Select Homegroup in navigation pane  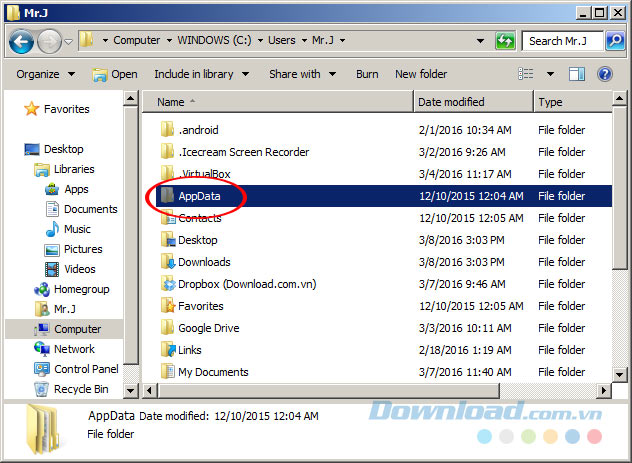click(x=72, y=289)
